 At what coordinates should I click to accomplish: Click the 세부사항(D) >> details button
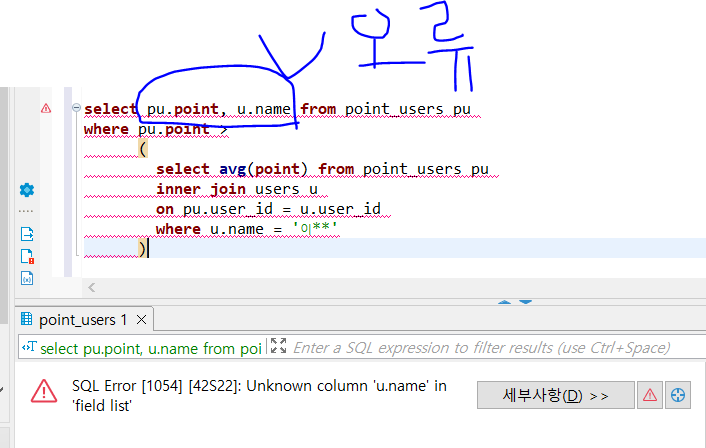pos(556,395)
